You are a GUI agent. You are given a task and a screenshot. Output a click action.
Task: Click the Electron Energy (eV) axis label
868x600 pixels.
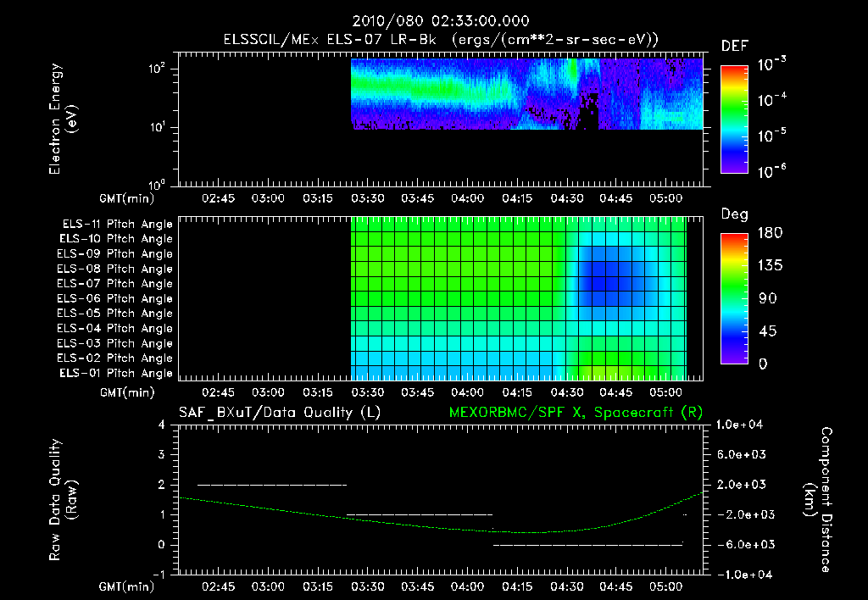tap(63, 119)
